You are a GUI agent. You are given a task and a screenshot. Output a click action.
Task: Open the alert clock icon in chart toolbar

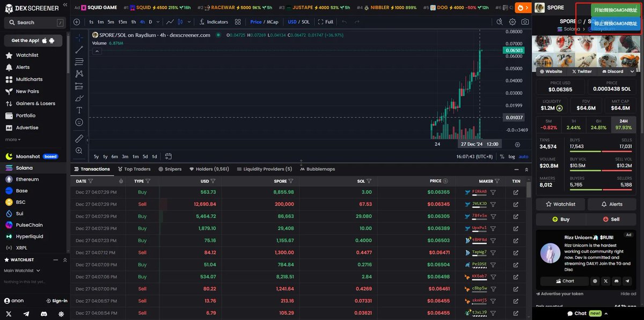tap(499, 22)
